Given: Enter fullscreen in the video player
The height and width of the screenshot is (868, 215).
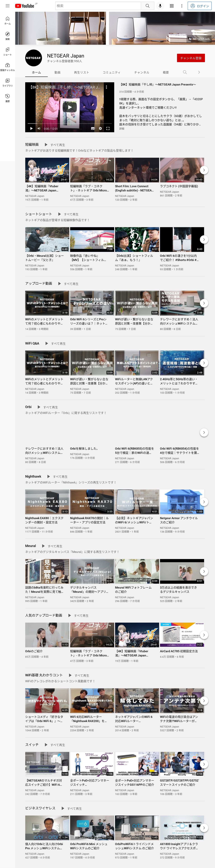Looking at the screenshot, I should coord(108,128).
